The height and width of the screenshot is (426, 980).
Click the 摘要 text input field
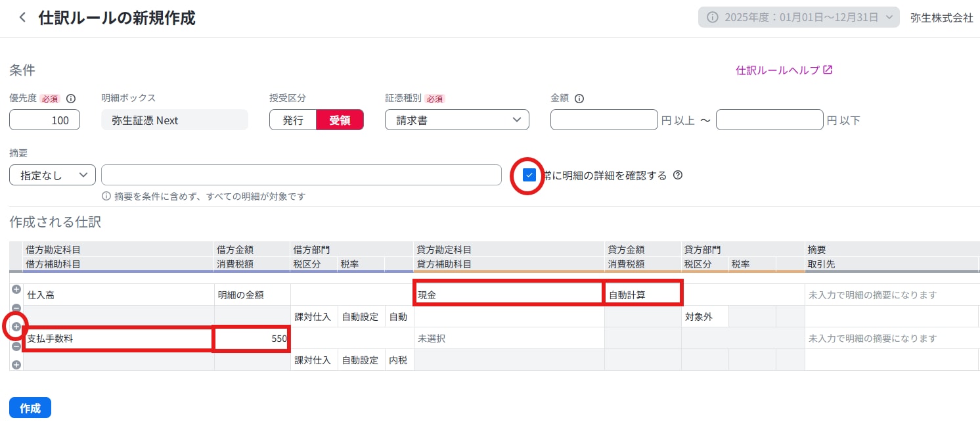tap(301, 176)
